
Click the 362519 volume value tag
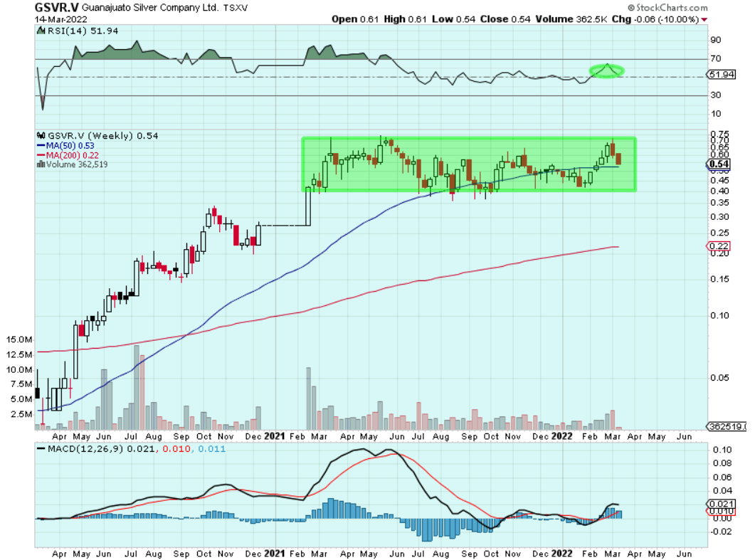coord(727,427)
